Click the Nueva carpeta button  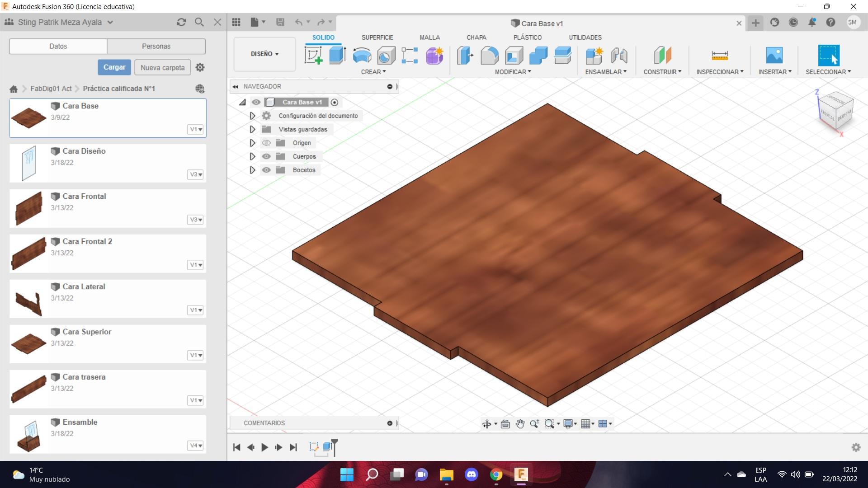click(x=162, y=67)
